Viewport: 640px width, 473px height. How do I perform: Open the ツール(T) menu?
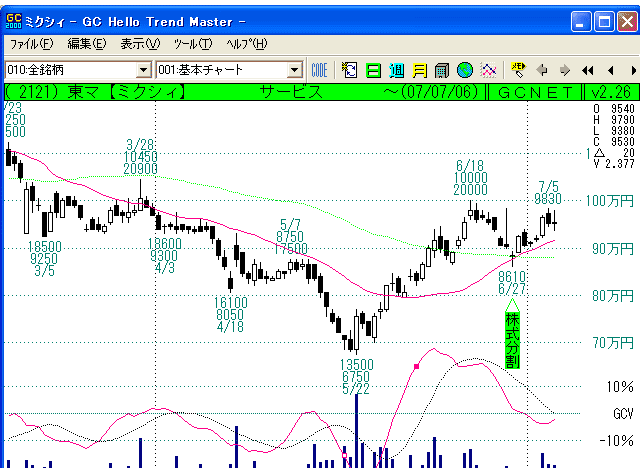(x=193, y=44)
